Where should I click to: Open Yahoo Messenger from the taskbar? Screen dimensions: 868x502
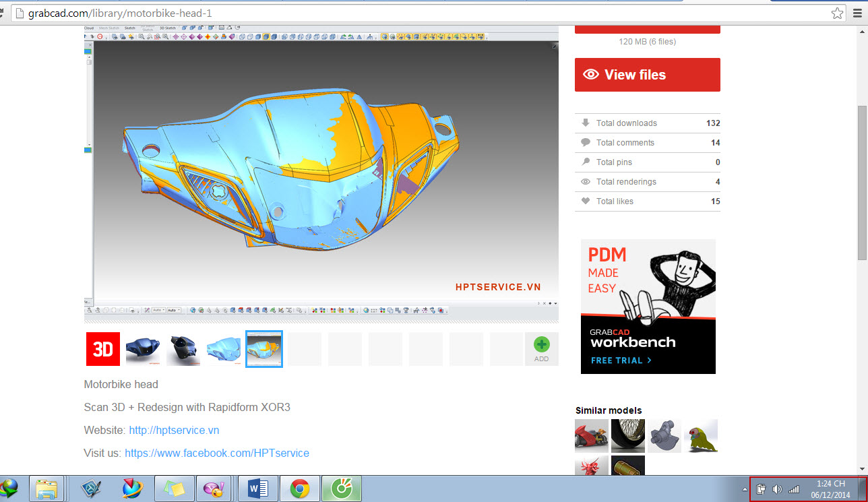(216, 489)
